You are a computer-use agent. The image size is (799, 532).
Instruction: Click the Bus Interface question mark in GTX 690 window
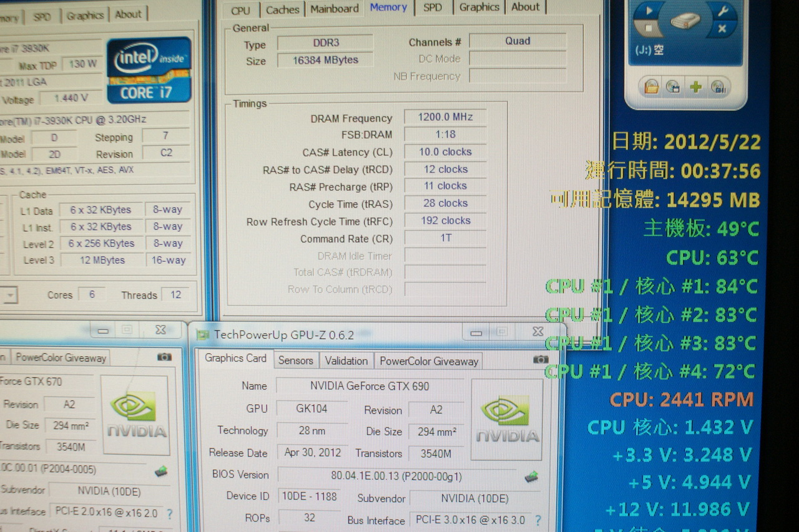[537, 520]
